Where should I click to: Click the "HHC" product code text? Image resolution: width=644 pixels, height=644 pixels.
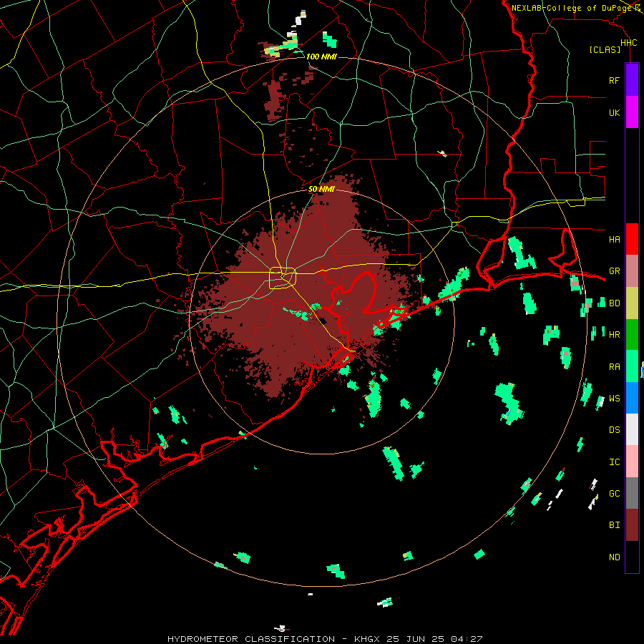[x=628, y=43]
